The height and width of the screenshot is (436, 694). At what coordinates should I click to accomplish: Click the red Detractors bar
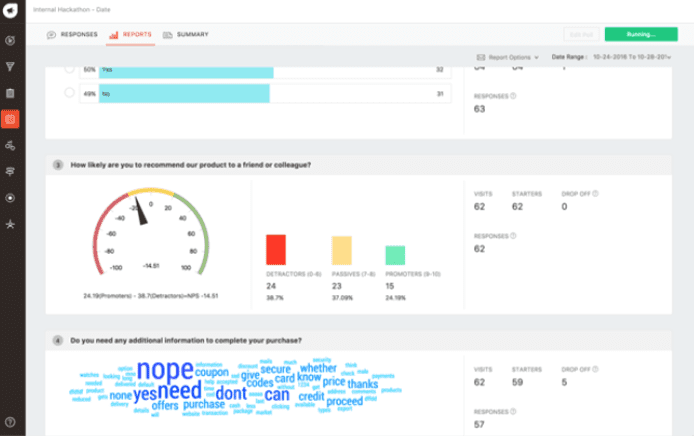[x=276, y=250]
